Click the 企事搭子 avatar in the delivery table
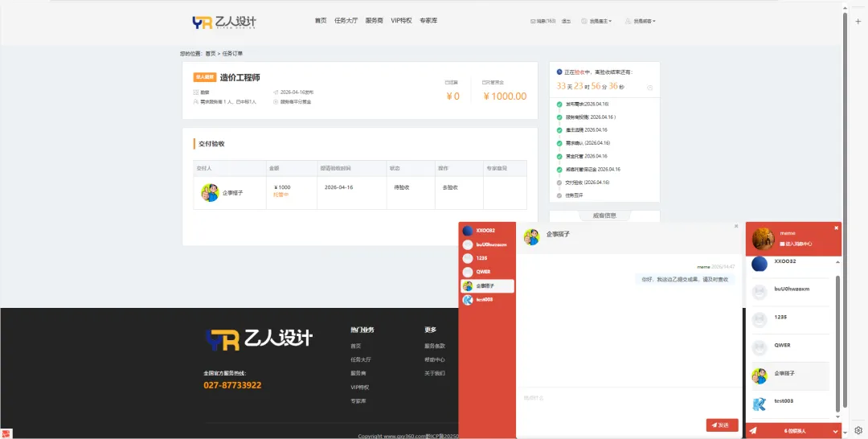This screenshot has width=868, height=439. click(210, 193)
